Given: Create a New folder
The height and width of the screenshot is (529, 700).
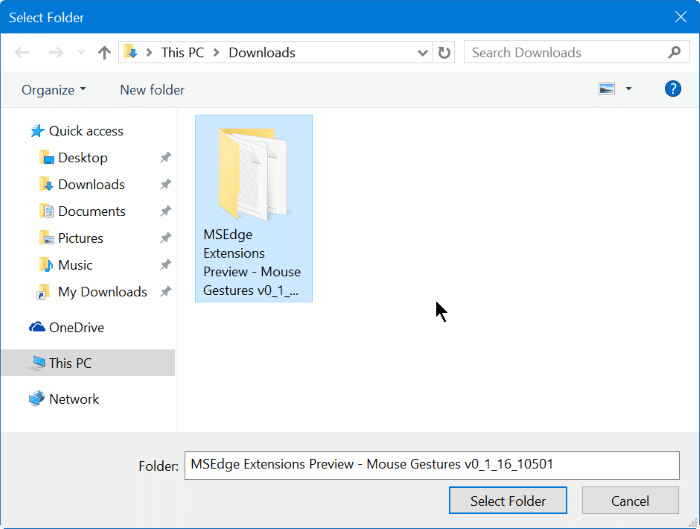Looking at the screenshot, I should 152,90.
